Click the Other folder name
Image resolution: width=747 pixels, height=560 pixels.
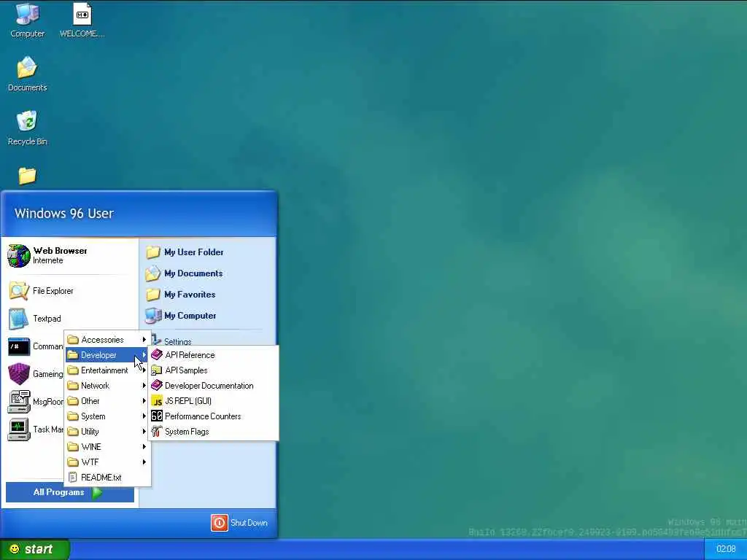(90, 401)
